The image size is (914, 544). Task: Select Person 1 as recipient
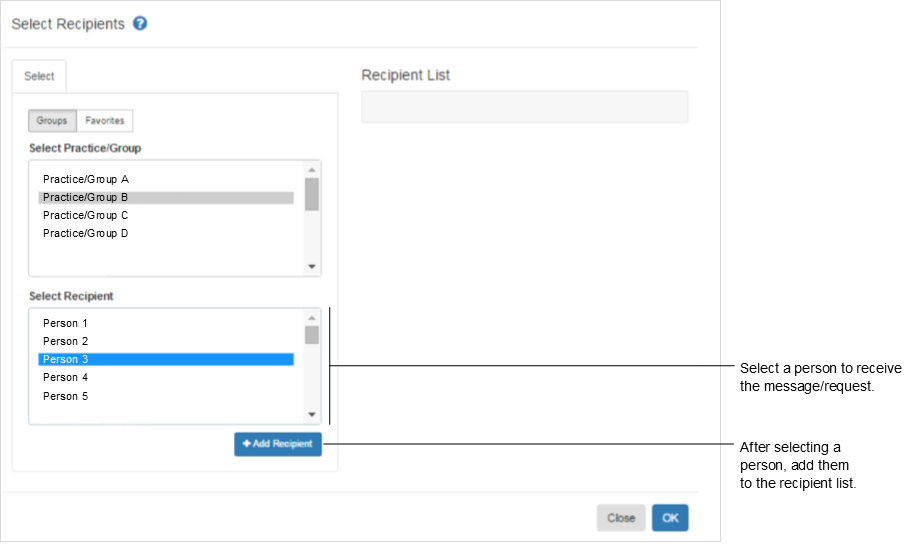point(66,323)
